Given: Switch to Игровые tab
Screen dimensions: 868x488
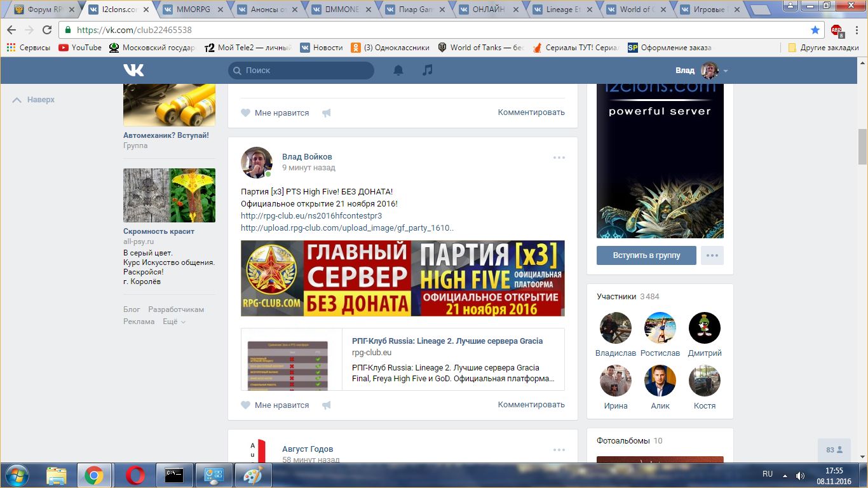Looking at the screenshot, I should [x=710, y=10].
